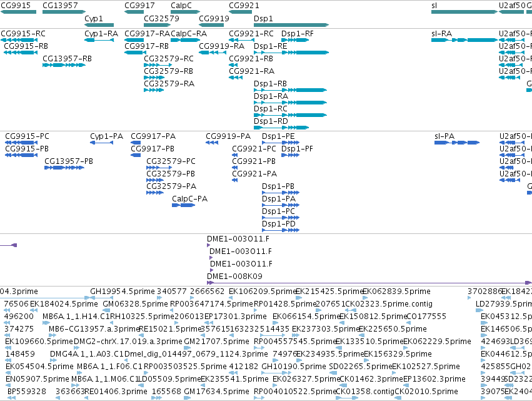
Task: Click the CG9917 gene label
Action: coord(139,6)
